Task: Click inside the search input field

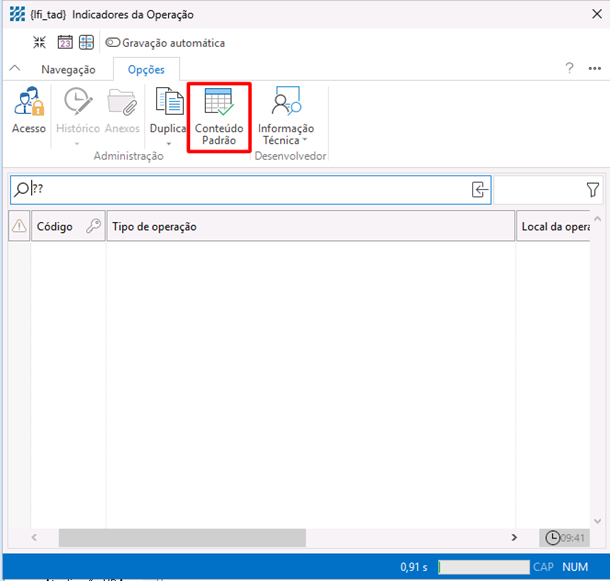Action: (250, 189)
